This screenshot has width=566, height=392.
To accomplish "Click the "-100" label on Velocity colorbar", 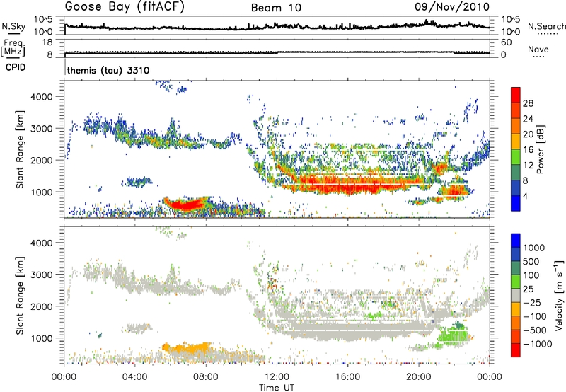I will [x=534, y=316].
